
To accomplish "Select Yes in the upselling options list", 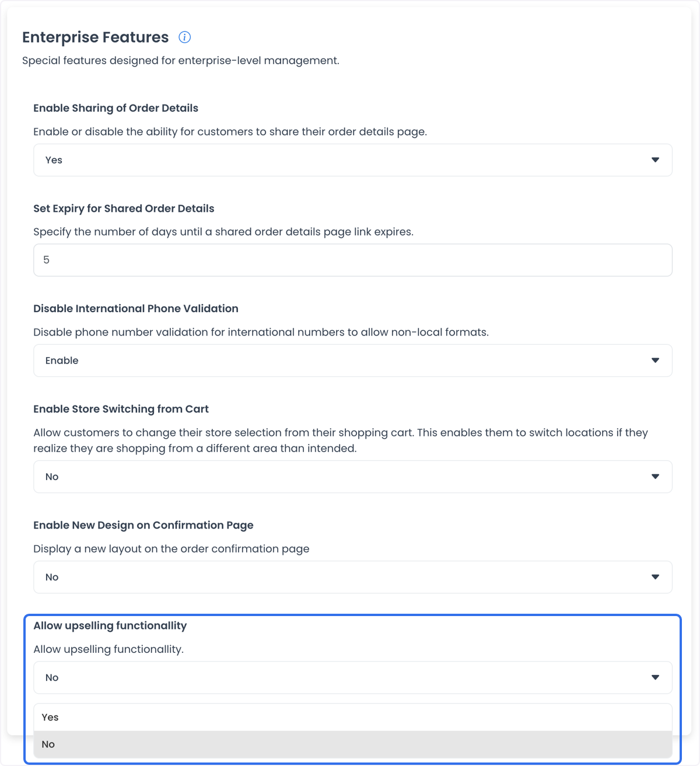I will [x=353, y=717].
